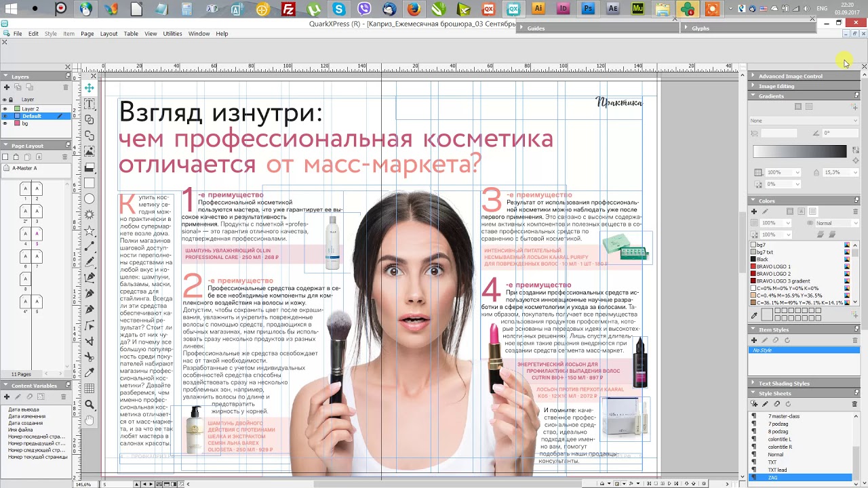The width and height of the screenshot is (868, 488).
Task: Select the Oval Box tool
Action: (x=90, y=199)
